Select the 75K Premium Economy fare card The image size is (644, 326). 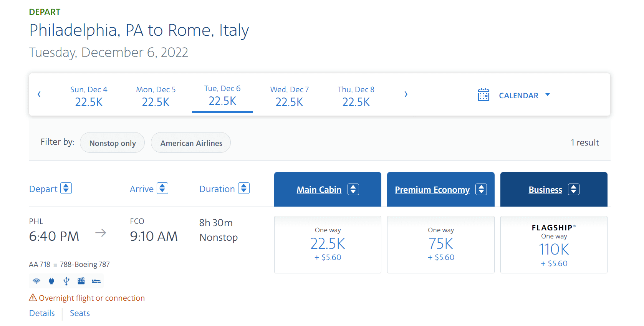click(x=440, y=245)
